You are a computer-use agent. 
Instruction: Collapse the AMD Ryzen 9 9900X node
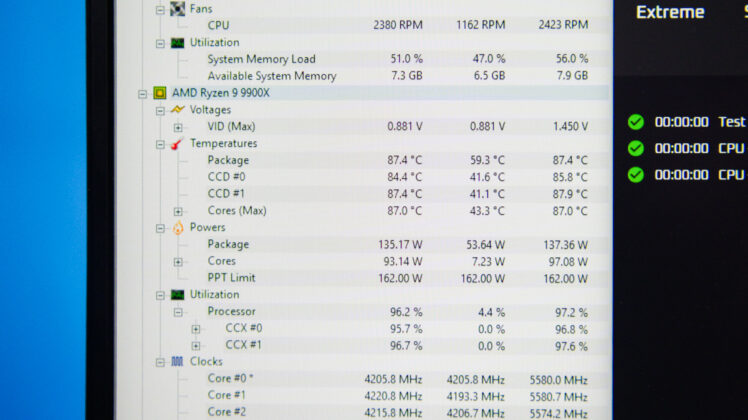point(143,94)
